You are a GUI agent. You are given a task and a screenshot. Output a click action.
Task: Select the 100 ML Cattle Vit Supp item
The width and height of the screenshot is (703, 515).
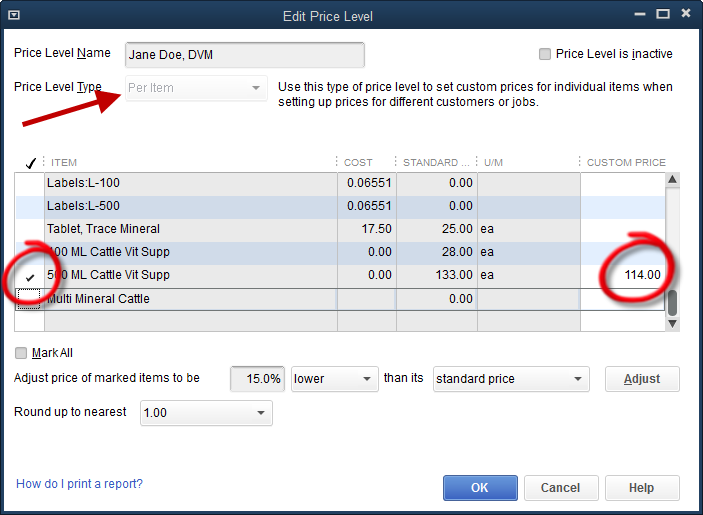point(108,252)
